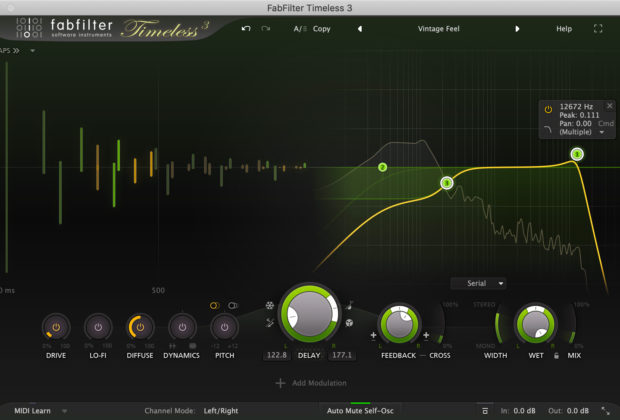Viewport: 620px width, 420px height.
Task: Edit the left delay time 122.8
Action: (x=276, y=355)
